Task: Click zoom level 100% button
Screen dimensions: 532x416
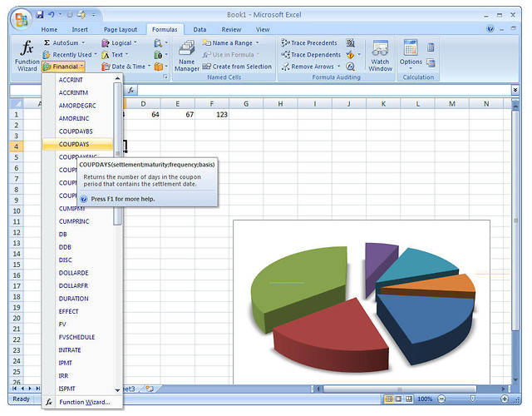Action: 425,399
